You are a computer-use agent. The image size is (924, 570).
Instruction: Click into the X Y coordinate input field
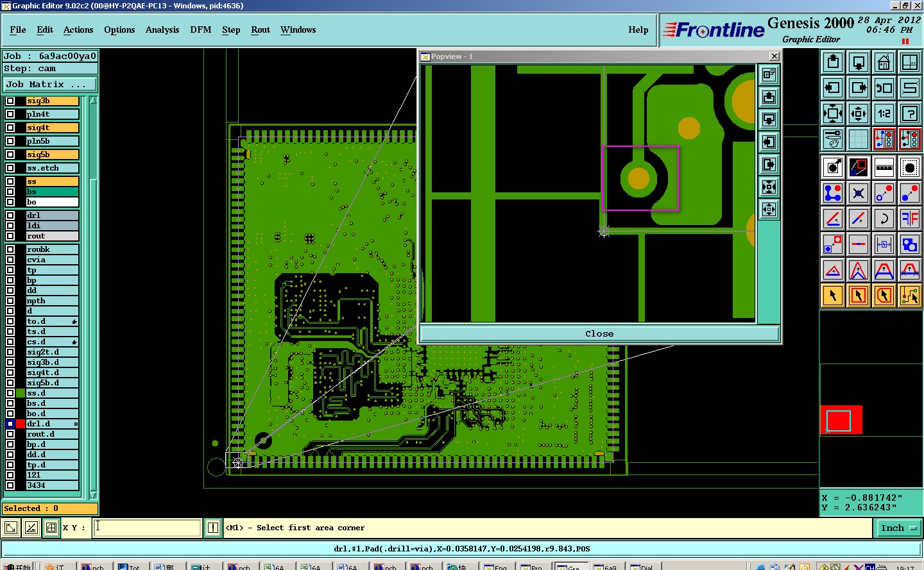(x=148, y=528)
